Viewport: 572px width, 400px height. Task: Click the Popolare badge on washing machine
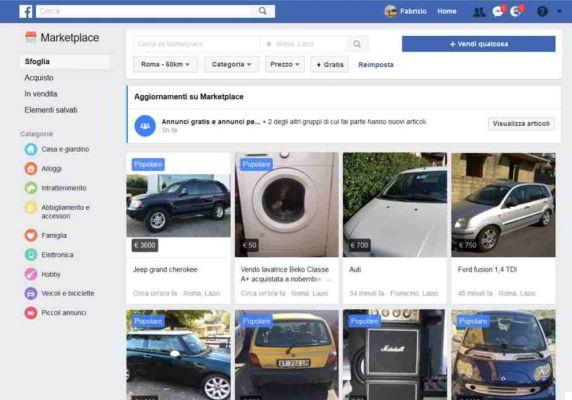click(256, 164)
